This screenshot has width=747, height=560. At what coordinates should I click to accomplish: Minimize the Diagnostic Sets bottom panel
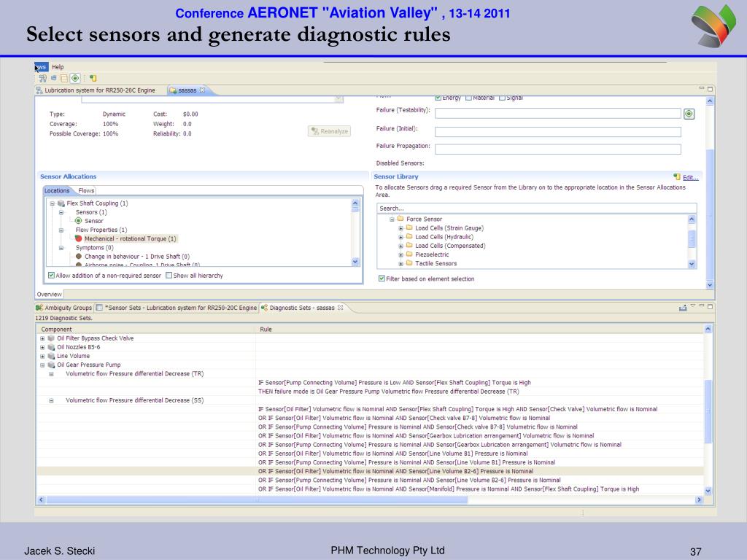[702, 306]
